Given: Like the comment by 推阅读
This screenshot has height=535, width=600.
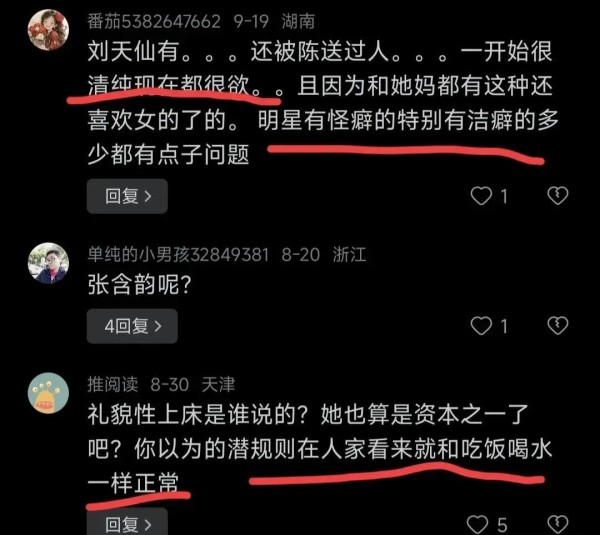Looking at the screenshot, I should (x=478, y=524).
